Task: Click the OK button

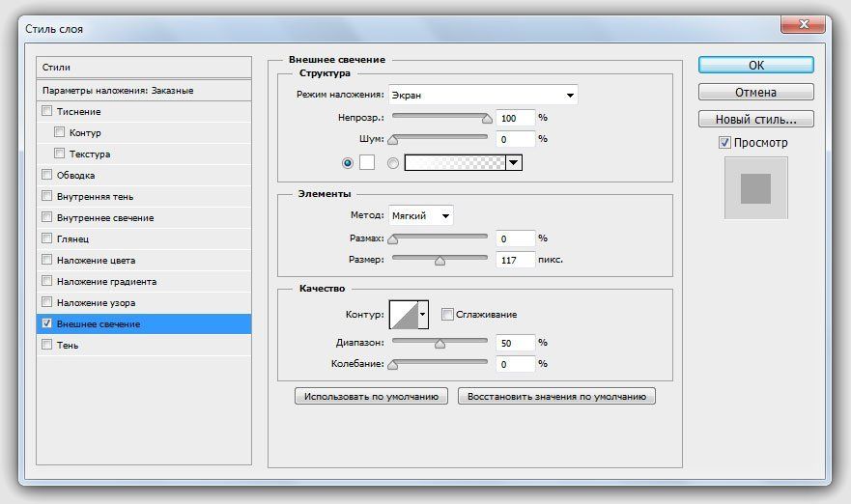Action: pos(756,65)
